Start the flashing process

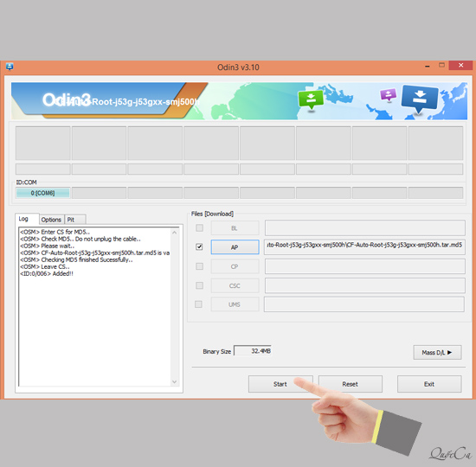[x=280, y=384]
